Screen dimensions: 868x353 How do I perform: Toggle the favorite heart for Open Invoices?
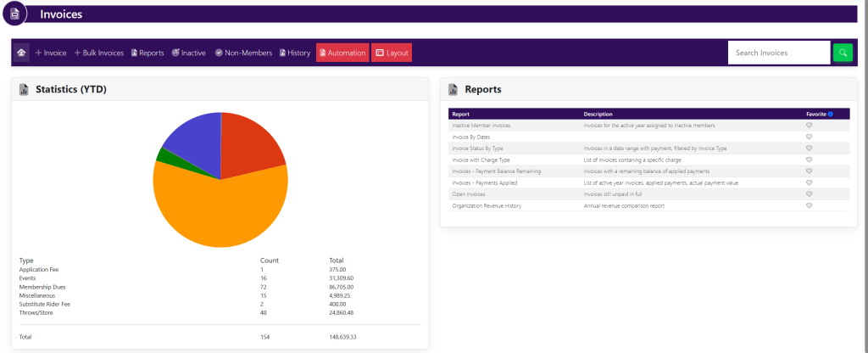(x=809, y=194)
